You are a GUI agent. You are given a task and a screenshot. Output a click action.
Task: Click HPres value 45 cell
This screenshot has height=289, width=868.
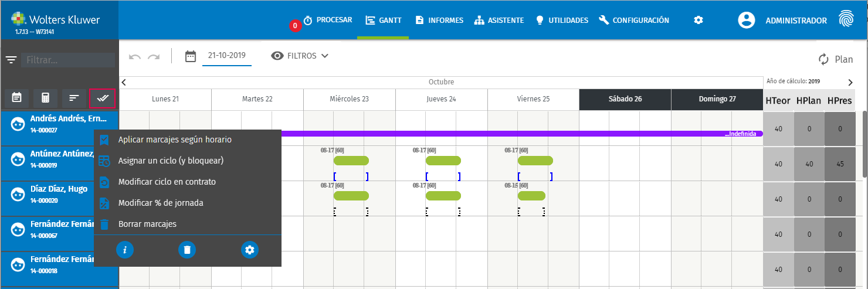coord(840,164)
